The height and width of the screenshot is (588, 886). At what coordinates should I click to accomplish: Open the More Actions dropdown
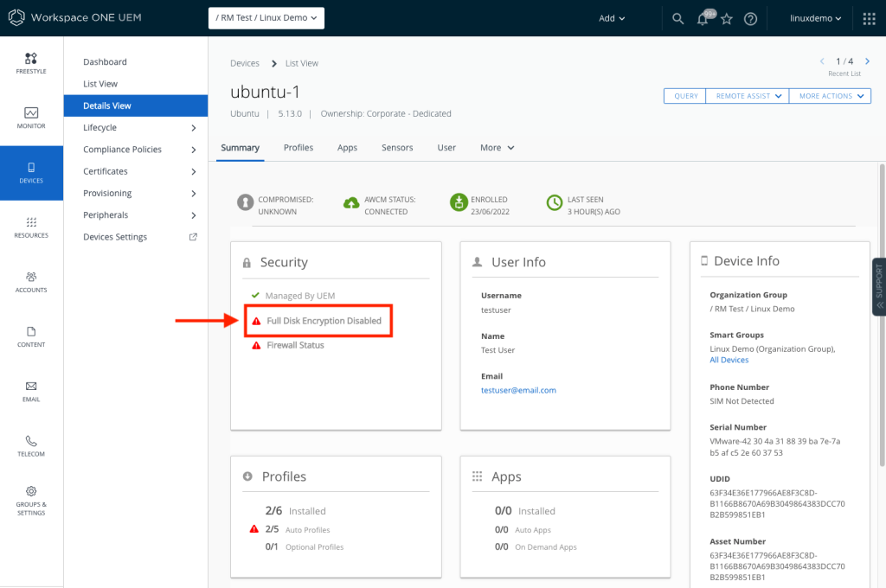point(830,96)
